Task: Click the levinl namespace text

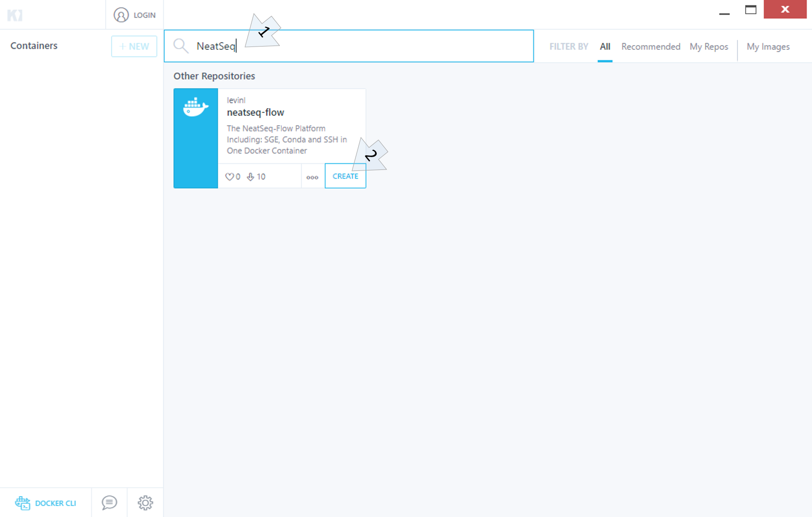Action: coord(236,100)
